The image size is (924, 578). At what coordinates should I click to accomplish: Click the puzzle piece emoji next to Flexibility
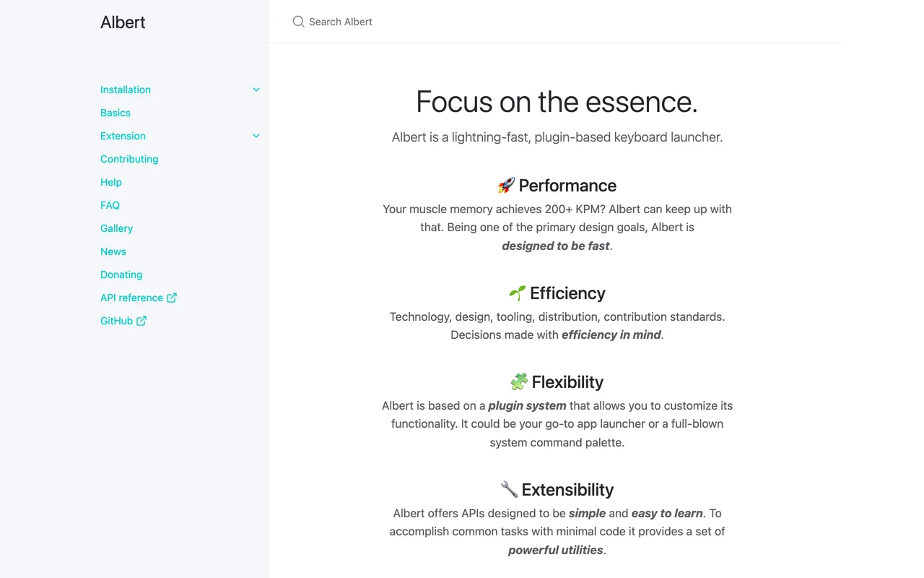[519, 382]
